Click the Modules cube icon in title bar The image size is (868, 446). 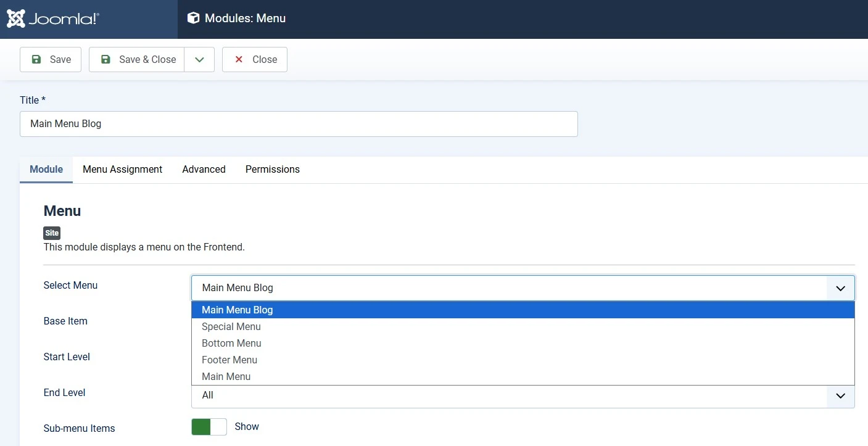193,19
